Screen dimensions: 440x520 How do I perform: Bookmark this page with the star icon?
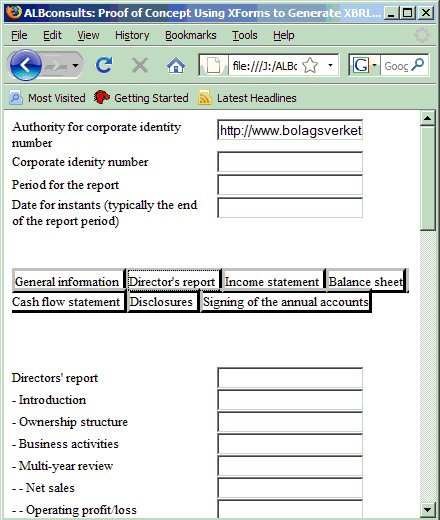(310, 65)
